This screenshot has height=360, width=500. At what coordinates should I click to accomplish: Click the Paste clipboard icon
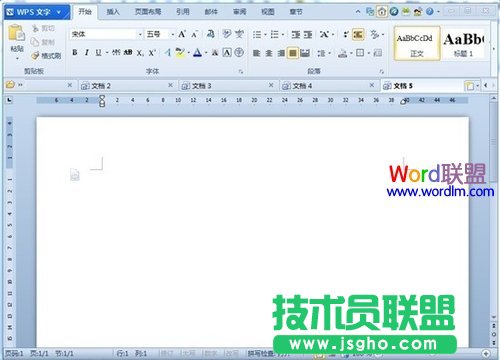(17, 33)
